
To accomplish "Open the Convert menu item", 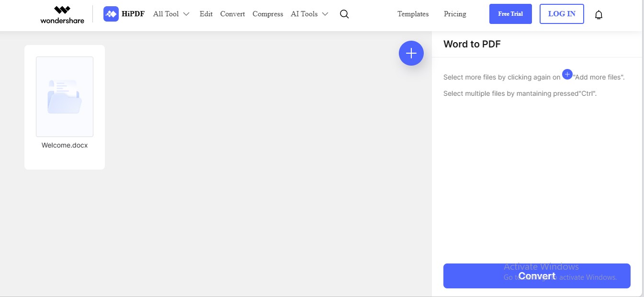I will click(233, 14).
